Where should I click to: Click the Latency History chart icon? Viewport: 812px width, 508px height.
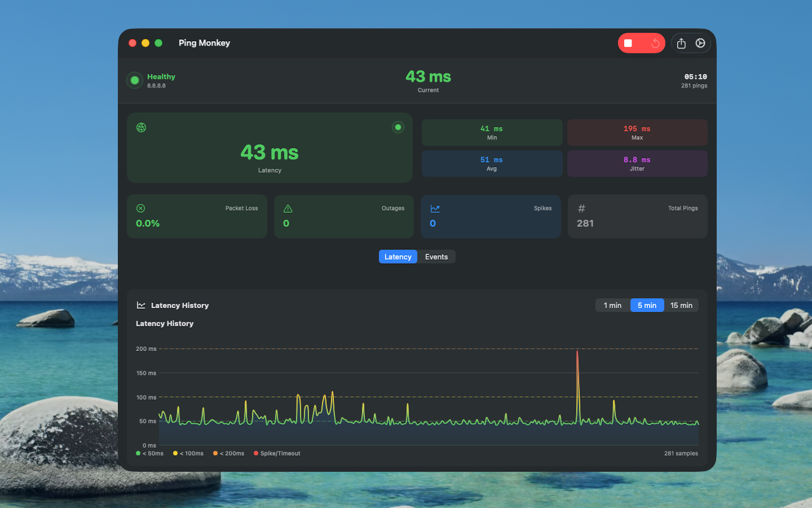141,305
